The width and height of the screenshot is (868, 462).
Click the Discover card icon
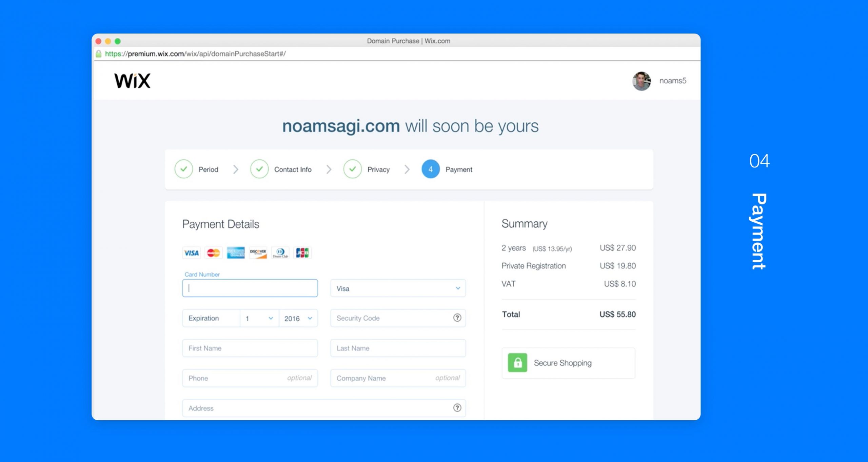click(258, 253)
